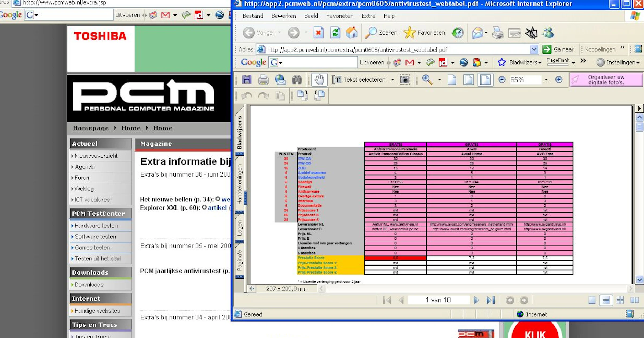This screenshot has height=338, width=644.
Task: Click the Email PDF icon with globe
Action: point(280,80)
